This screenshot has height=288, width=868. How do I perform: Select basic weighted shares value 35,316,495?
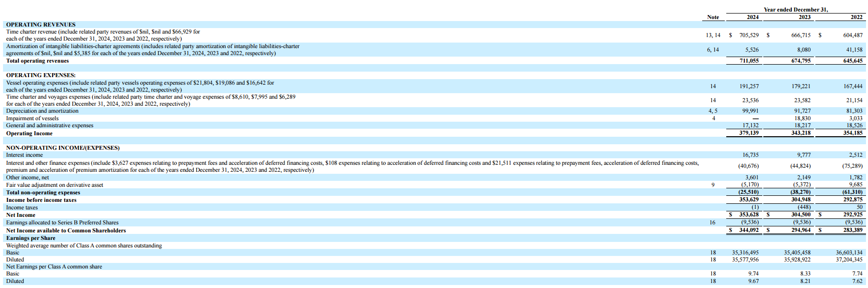pos(745,253)
